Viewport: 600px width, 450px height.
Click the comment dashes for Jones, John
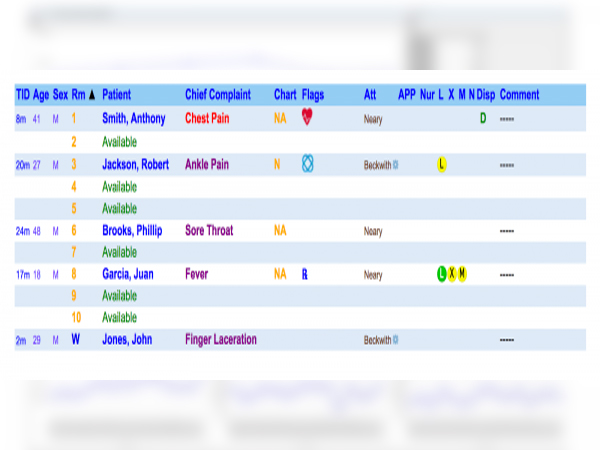(507, 340)
